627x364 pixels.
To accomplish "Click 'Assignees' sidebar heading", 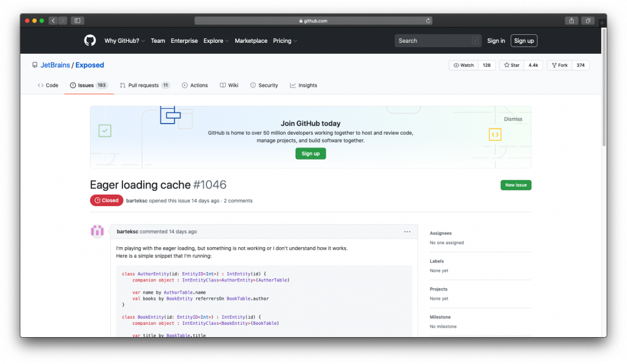I will (x=441, y=233).
